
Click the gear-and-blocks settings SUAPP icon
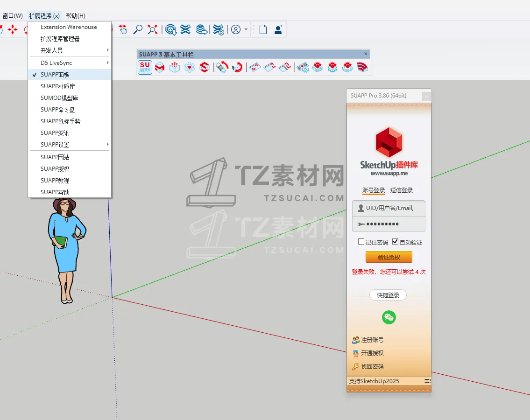click(x=303, y=67)
